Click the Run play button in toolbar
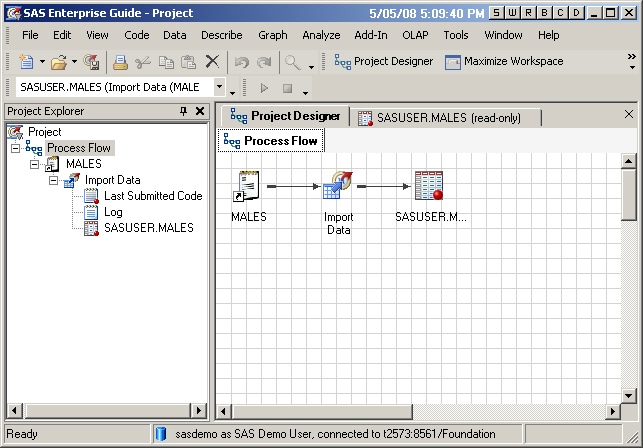 [x=265, y=88]
